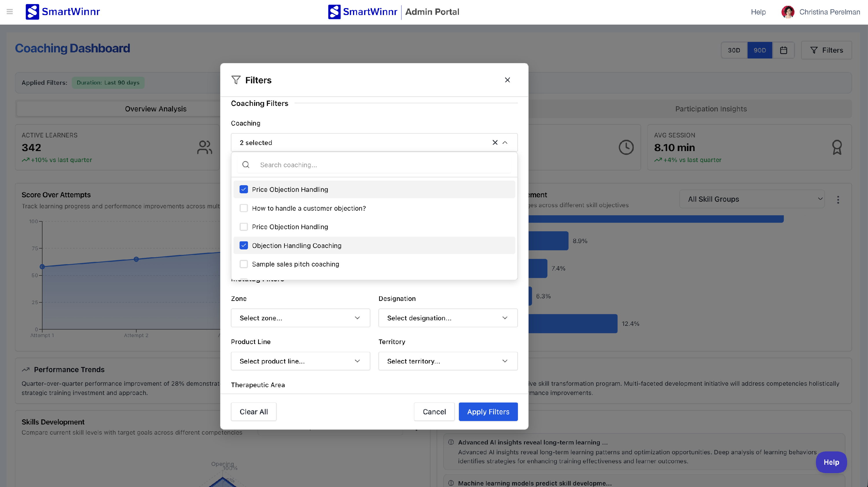
Task: Switch to the Participation Insights tab
Action: point(711,109)
